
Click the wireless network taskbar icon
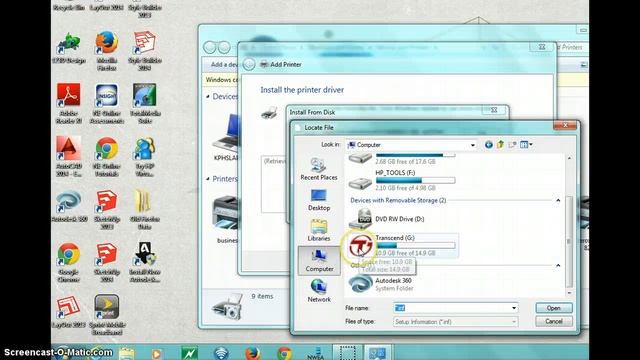221,353
